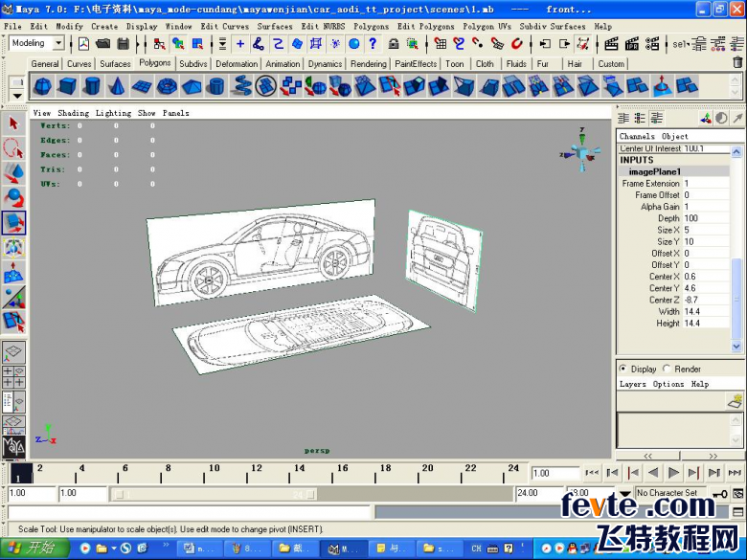Select the Display radio button

click(x=623, y=369)
